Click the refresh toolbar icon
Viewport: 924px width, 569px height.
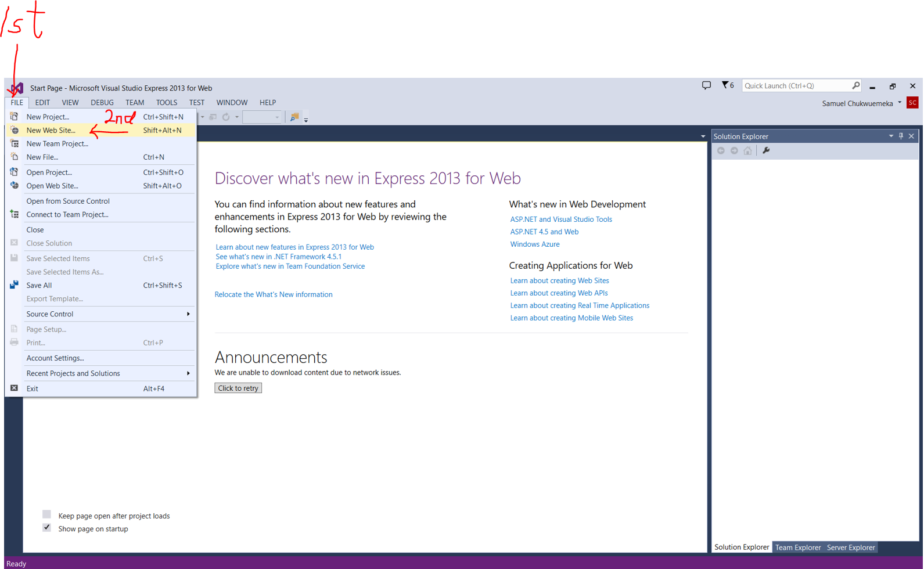226,117
